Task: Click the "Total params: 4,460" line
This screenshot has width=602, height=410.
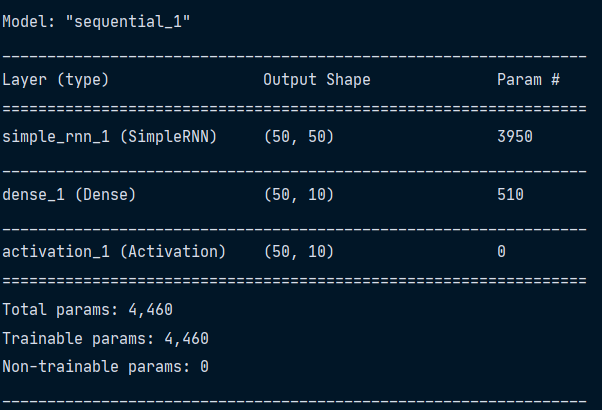Action: [88, 309]
